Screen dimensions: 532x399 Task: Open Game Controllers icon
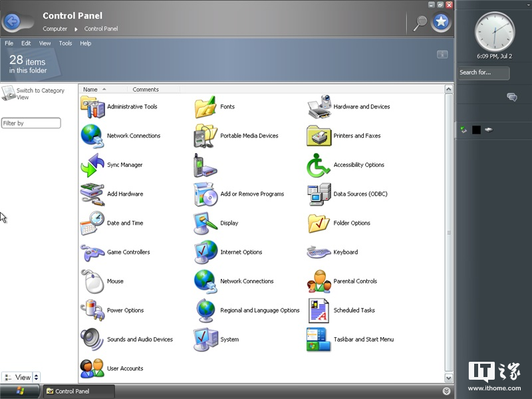92,252
